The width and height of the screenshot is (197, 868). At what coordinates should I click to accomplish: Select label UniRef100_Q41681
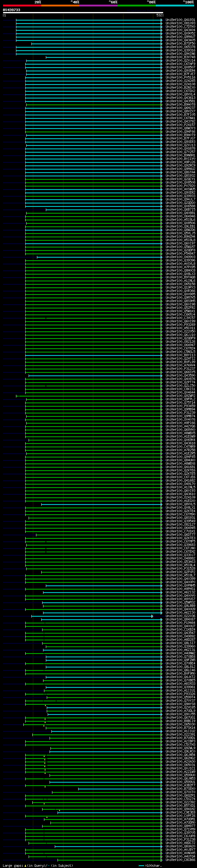[x=180, y=467]
